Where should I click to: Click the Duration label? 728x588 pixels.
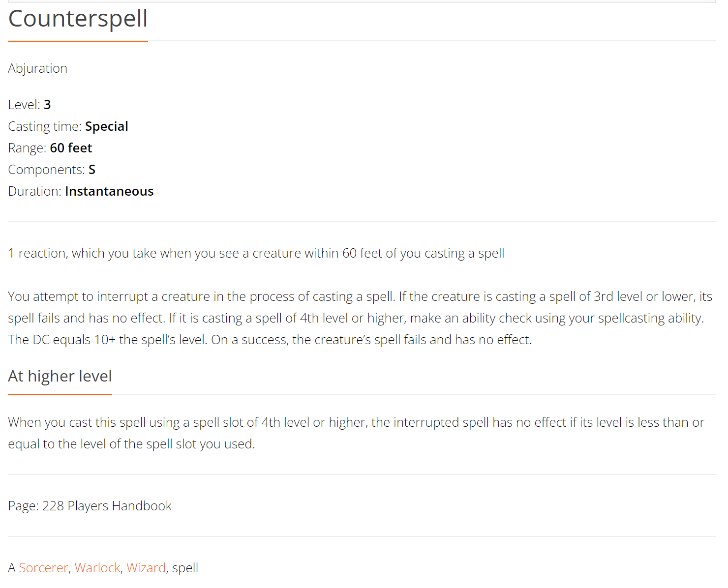[x=34, y=191]
